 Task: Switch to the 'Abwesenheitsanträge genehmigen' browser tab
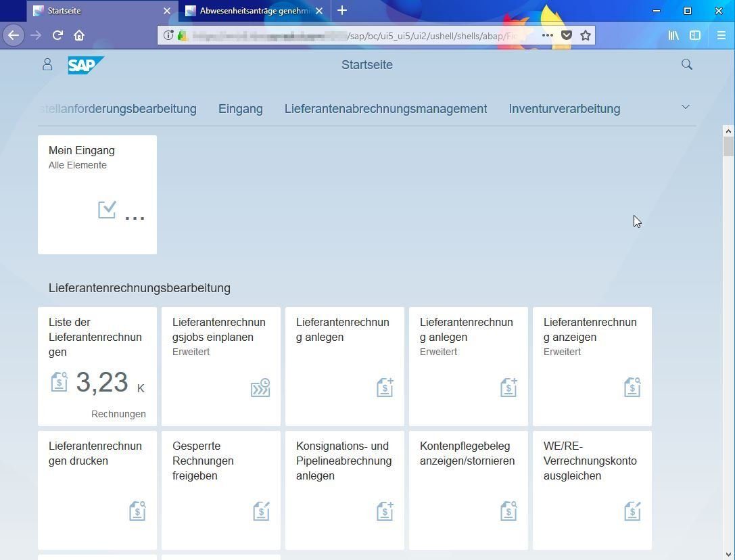[x=250, y=10]
